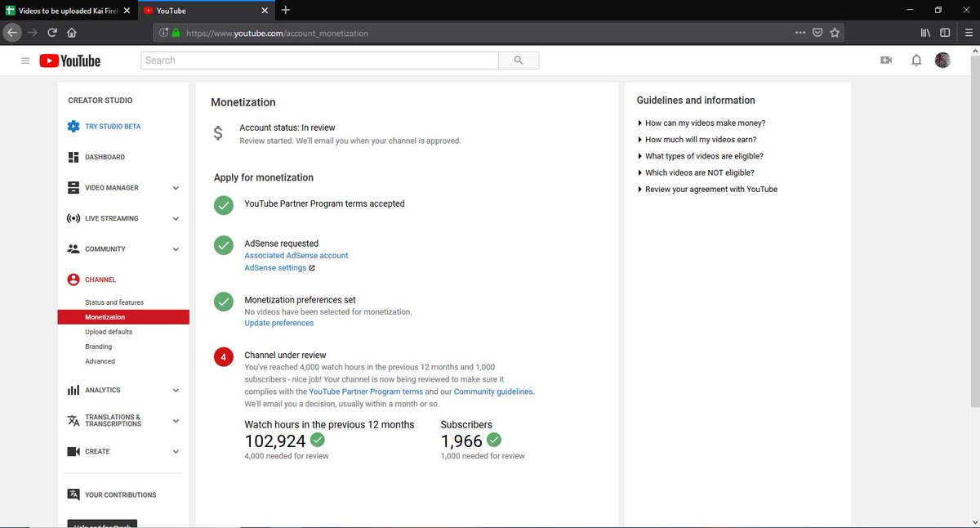Open the Advanced channel menu item
Viewport: 980px width, 528px height.
click(100, 361)
